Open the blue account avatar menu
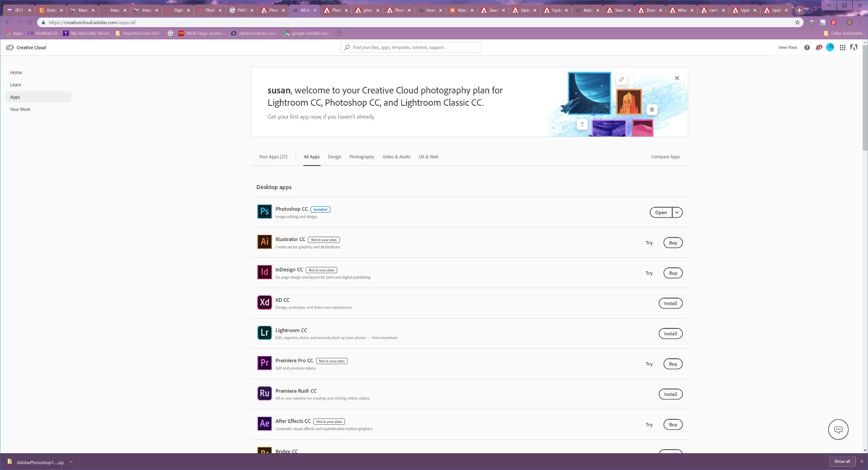The image size is (868, 470). (x=830, y=47)
